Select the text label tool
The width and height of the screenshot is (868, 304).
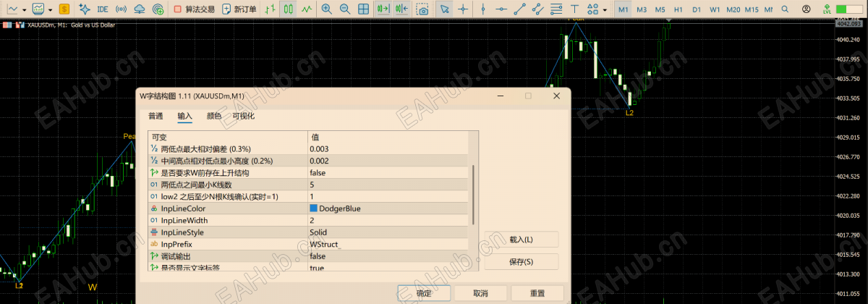pyautogui.click(x=574, y=9)
